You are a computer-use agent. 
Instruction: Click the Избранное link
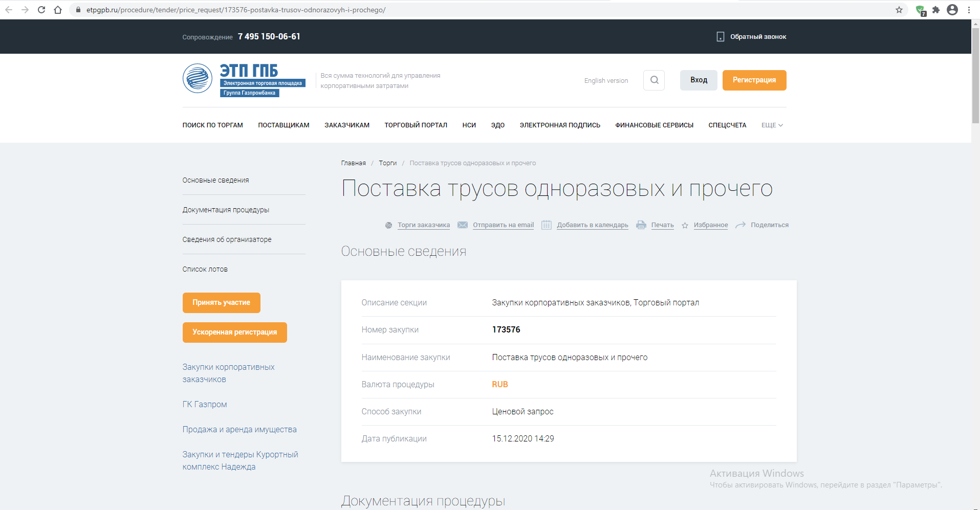711,225
